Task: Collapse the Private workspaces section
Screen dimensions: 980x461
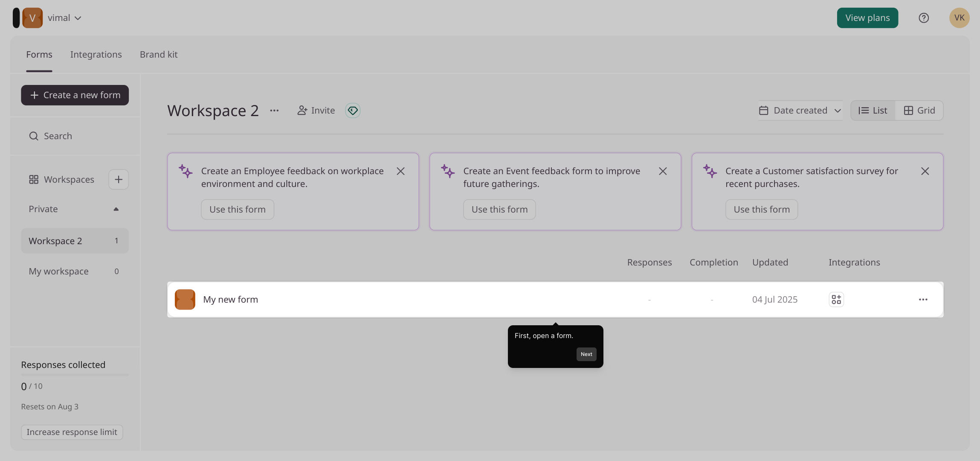Action: click(116, 209)
